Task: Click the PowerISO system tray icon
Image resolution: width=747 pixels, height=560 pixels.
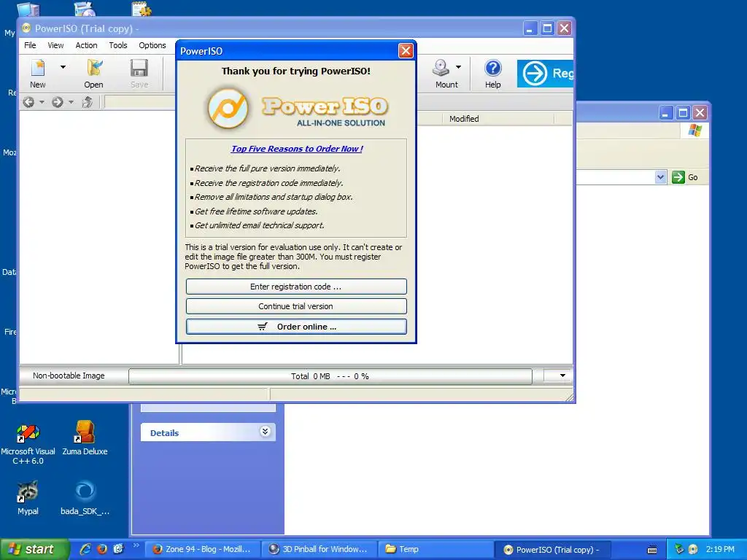Action: (x=694, y=550)
